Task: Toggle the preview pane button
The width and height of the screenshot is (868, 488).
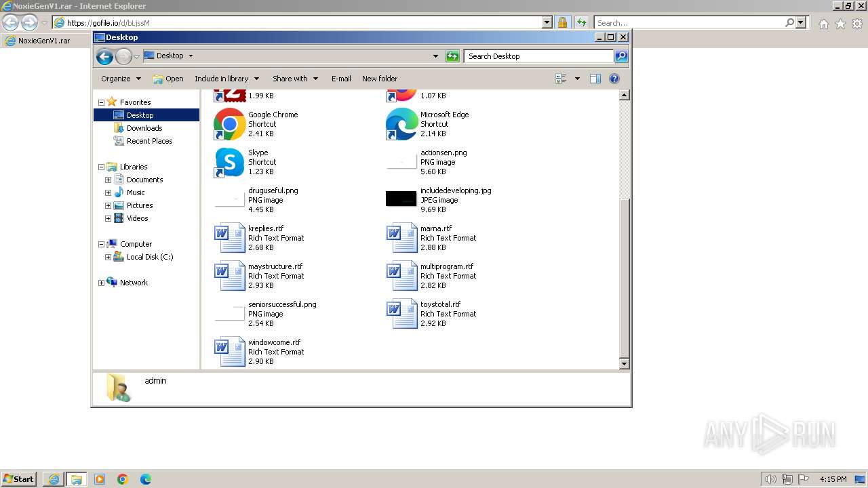Action: click(x=595, y=79)
